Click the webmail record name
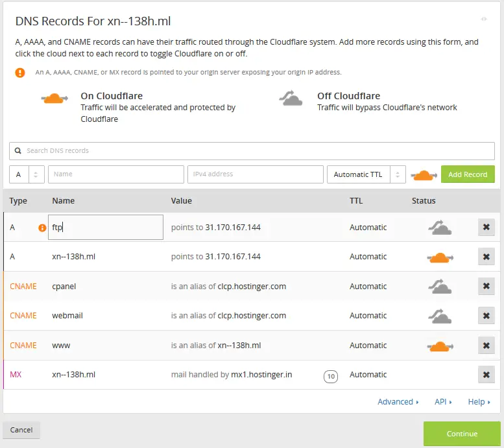Screen dimensions: 504x448 (67, 316)
